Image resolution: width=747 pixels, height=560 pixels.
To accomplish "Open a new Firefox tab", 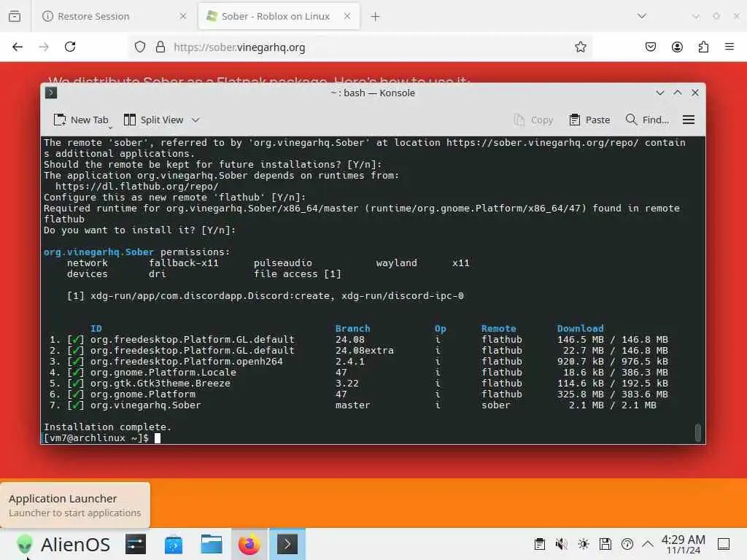I will [x=376, y=16].
